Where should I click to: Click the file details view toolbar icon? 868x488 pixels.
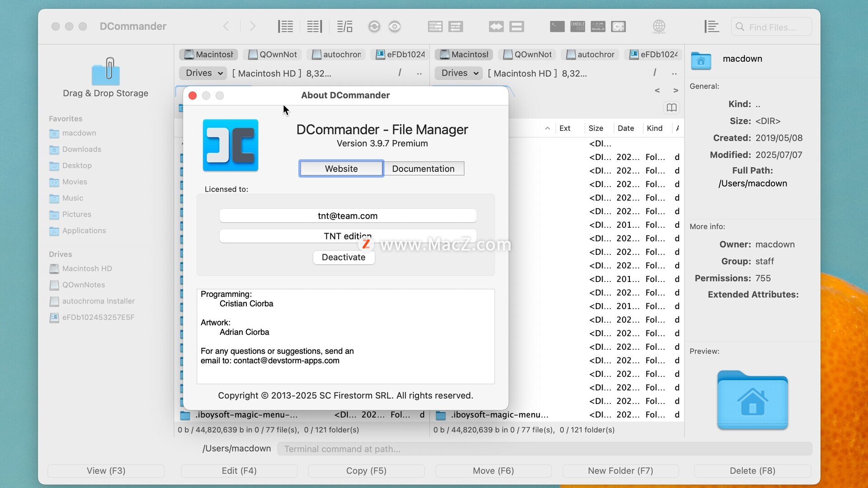(x=435, y=27)
